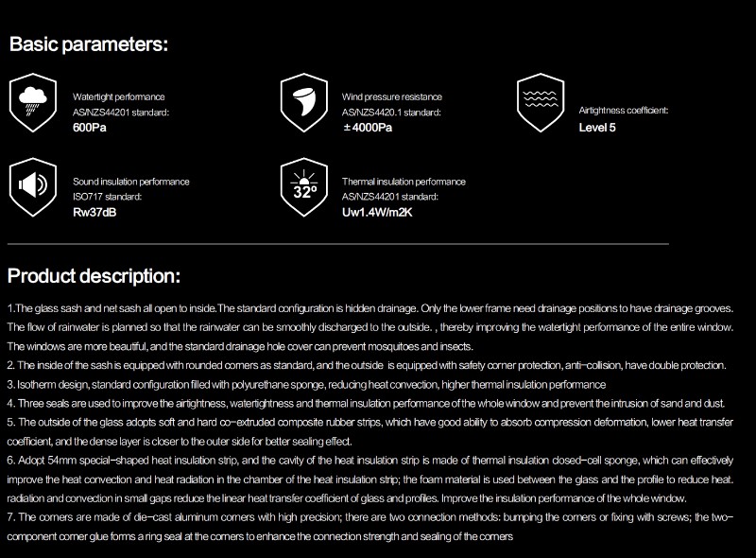Click the 'Wind pressure resistance' label
The width and height of the screenshot is (756, 558).
(x=392, y=97)
